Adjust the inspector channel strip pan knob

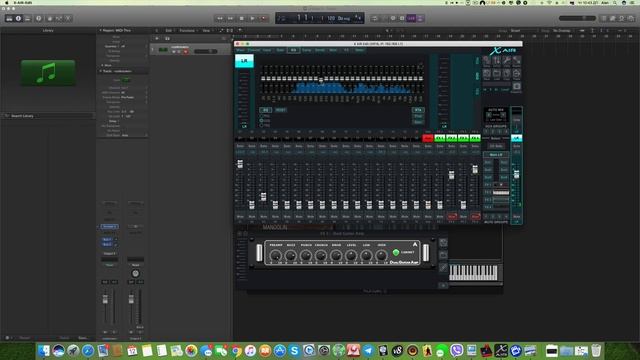(x=136, y=273)
